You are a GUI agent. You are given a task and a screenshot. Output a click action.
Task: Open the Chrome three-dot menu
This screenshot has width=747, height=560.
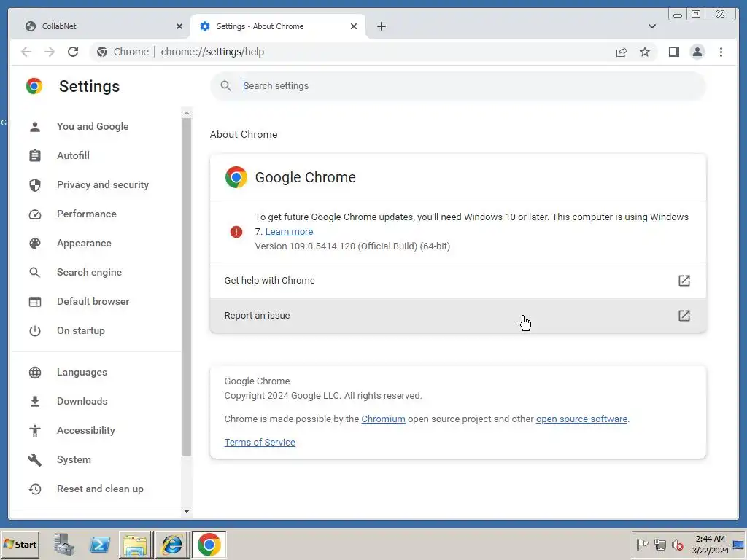click(721, 52)
